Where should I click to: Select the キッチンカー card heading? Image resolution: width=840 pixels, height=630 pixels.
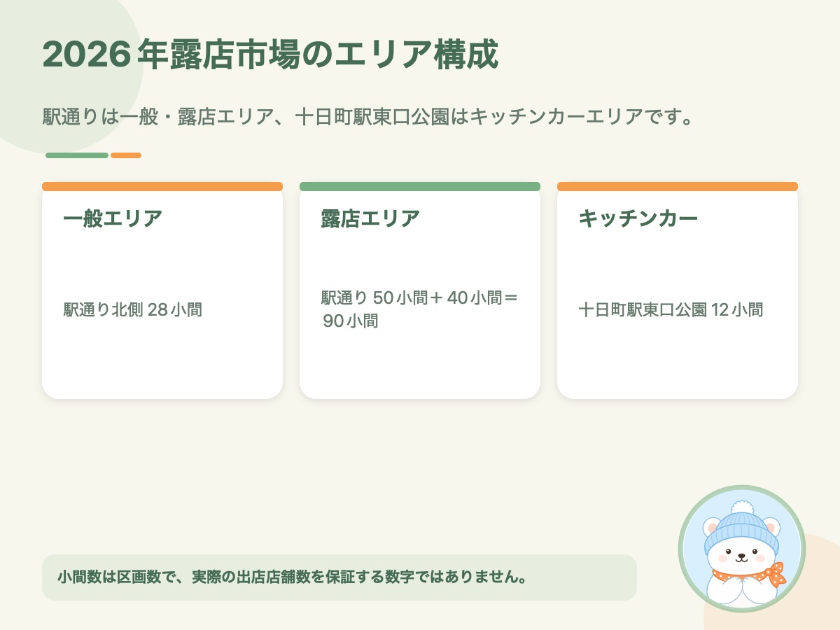click(638, 218)
